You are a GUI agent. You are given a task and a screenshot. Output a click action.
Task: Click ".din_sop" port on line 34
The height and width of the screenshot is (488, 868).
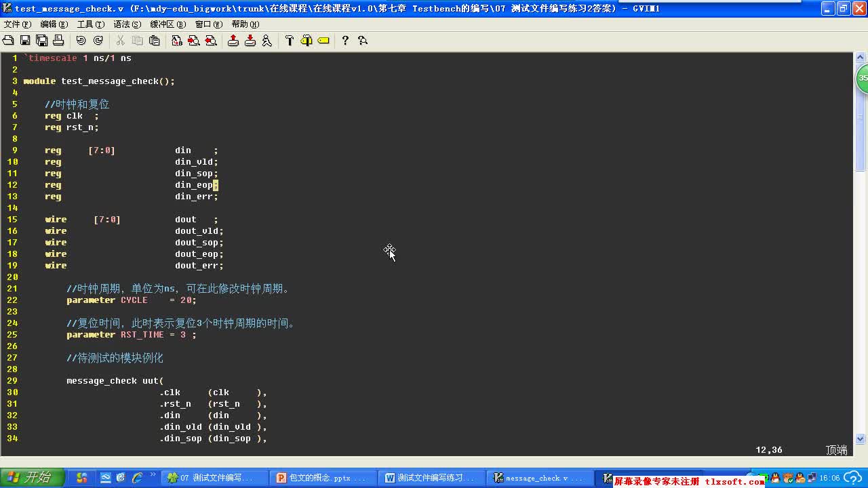click(x=181, y=439)
